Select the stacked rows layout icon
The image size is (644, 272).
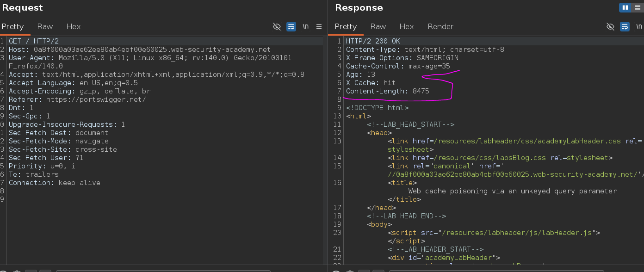(x=638, y=7)
